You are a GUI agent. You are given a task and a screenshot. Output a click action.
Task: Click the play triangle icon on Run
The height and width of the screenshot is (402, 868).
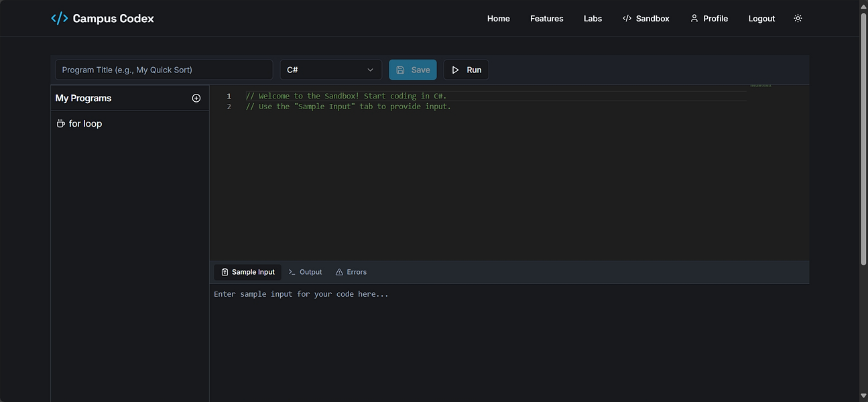[x=455, y=69]
